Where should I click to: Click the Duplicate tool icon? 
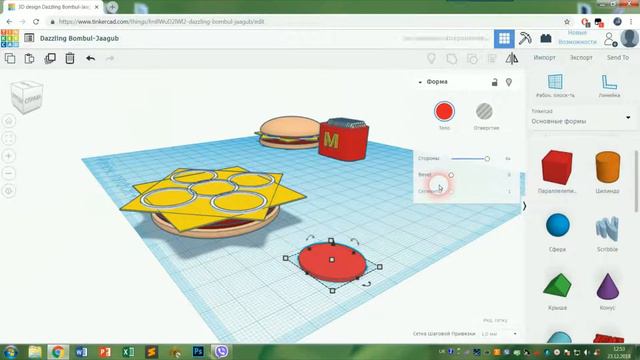click(x=50, y=58)
